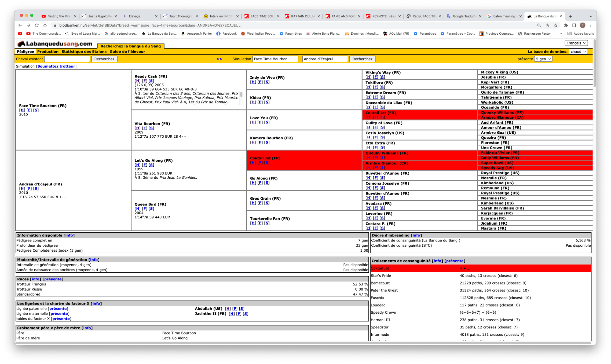Select the Production menu item
This screenshot has width=611, height=364.
(48, 52)
